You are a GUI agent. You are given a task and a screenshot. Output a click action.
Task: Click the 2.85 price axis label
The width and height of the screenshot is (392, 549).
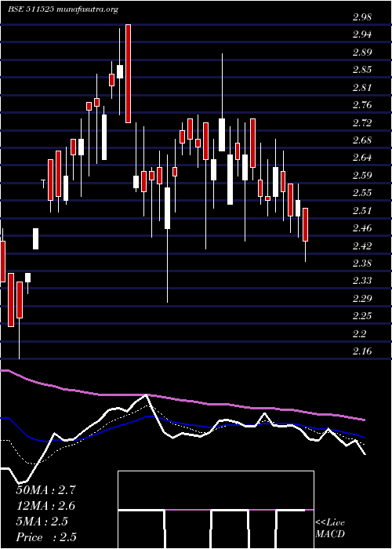pyautogui.click(x=362, y=70)
